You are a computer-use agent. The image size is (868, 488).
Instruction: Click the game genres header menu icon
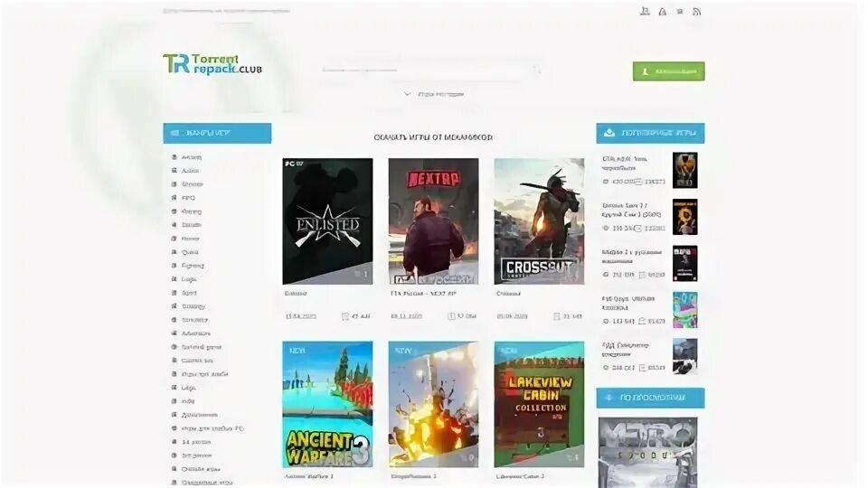coord(175,133)
